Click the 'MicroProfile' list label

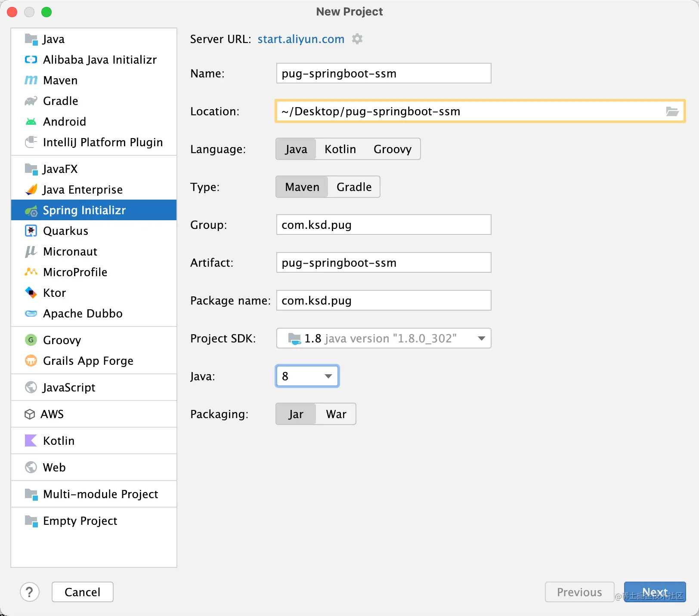coord(75,272)
